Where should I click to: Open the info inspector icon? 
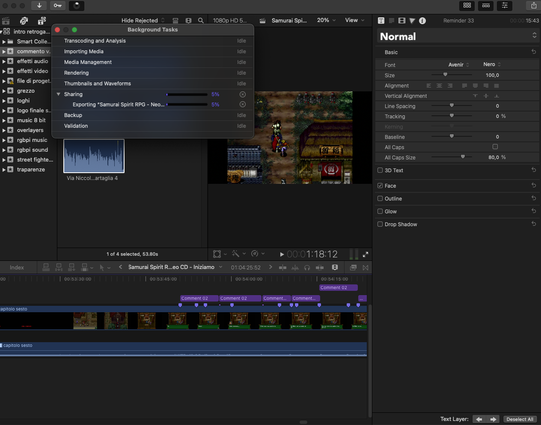[x=422, y=21]
